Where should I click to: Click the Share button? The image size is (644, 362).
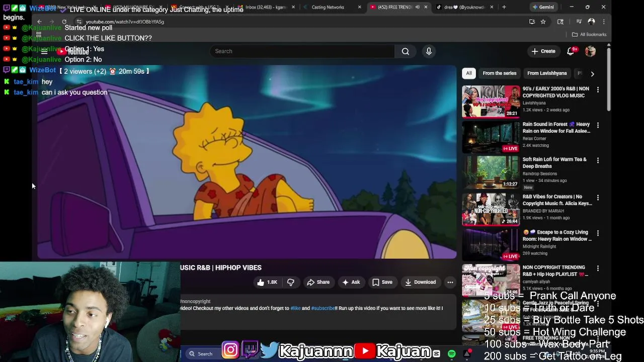(x=318, y=283)
